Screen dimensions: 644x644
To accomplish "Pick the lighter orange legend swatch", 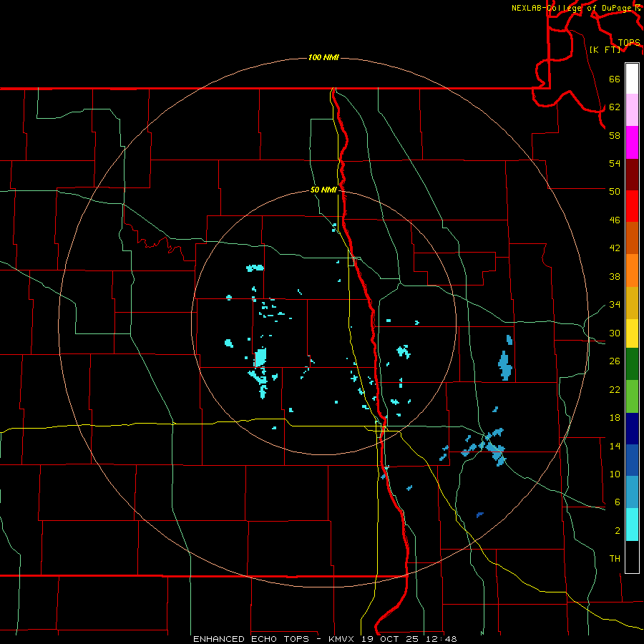I will pos(632,270).
